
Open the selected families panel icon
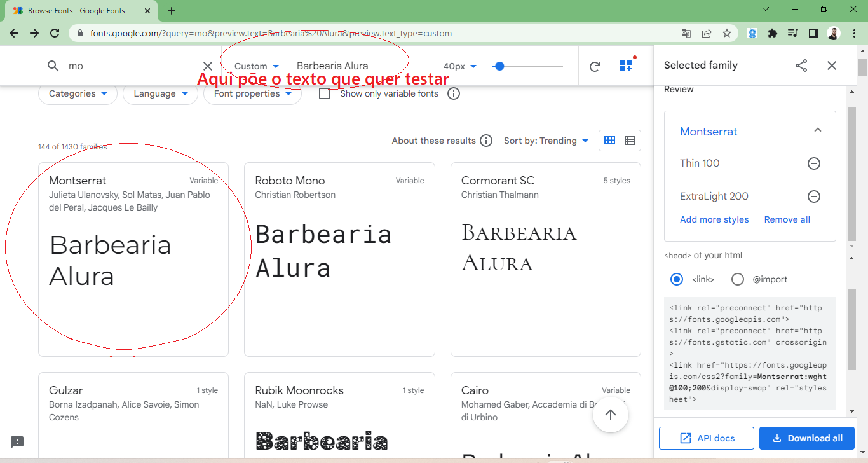(x=627, y=65)
